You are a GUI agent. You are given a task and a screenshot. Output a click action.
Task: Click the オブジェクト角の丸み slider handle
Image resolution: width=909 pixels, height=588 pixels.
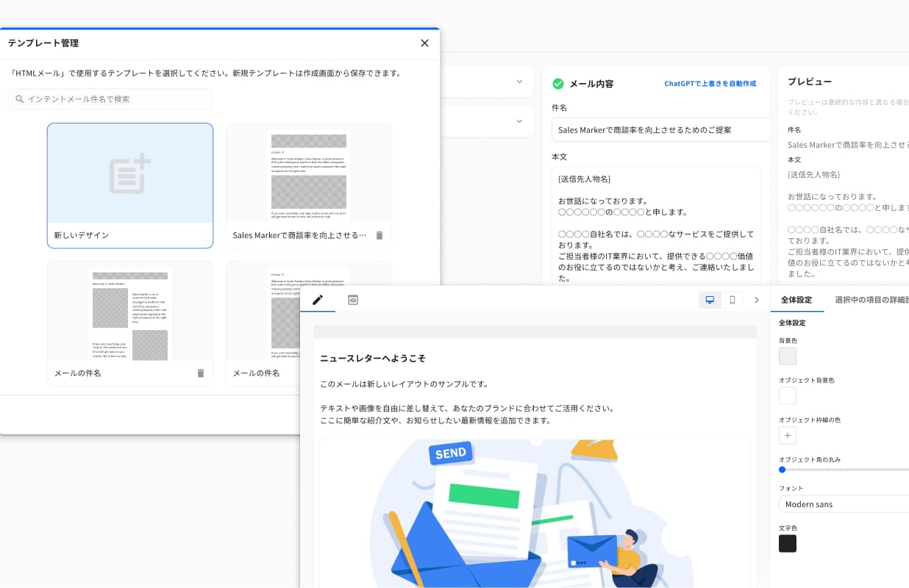pyautogui.click(x=782, y=470)
